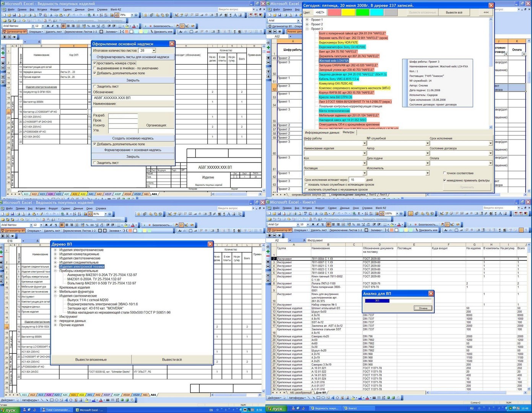Viewport: 532px width, 413px height.
Task: Click Print icon in top-left Excel window
Action: pos(29,15)
